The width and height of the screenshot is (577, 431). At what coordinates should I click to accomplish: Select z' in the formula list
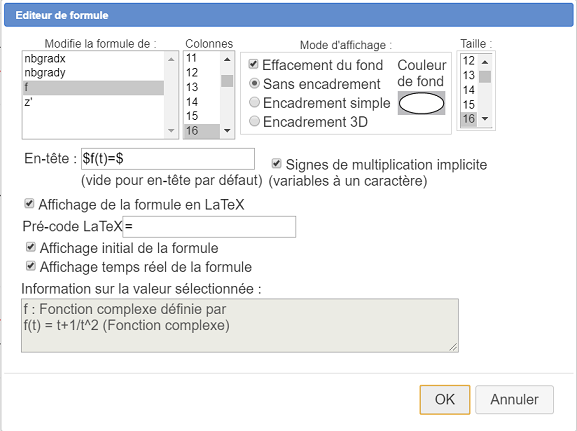pyautogui.click(x=93, y=102)
